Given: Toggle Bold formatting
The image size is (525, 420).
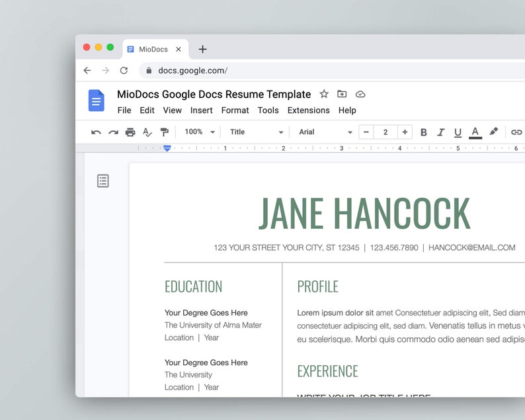Looking at the screenshot, I should point(424,132).
